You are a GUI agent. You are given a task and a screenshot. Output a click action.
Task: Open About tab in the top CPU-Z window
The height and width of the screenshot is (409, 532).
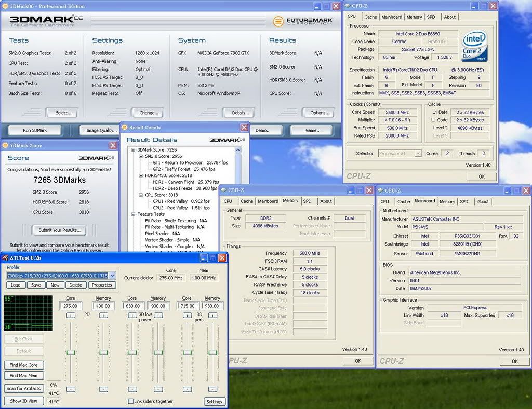coord(449,17)
